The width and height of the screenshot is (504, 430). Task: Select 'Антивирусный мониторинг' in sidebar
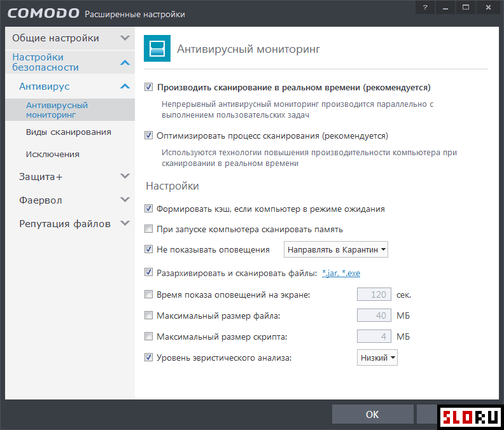point(70,110)
